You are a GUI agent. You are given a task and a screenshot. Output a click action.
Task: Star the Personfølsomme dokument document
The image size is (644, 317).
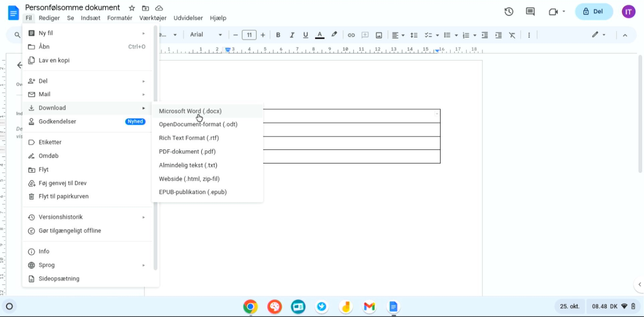point(132,8)
